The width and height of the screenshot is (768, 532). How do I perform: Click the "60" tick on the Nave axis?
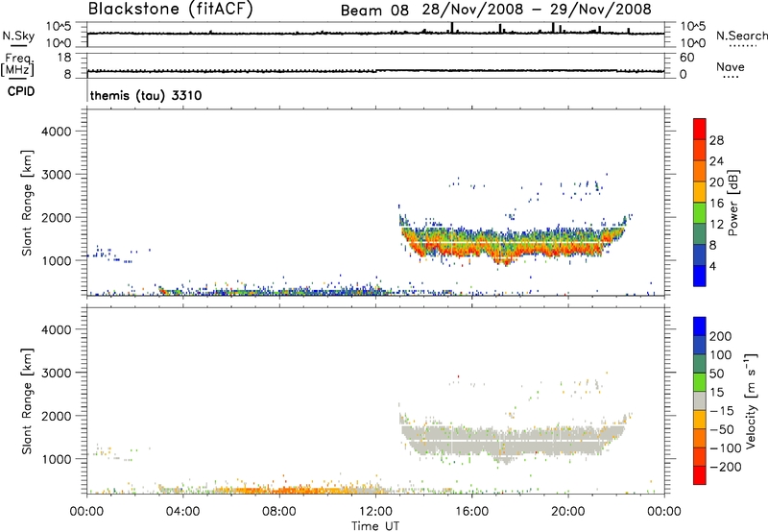coord(686,58)
